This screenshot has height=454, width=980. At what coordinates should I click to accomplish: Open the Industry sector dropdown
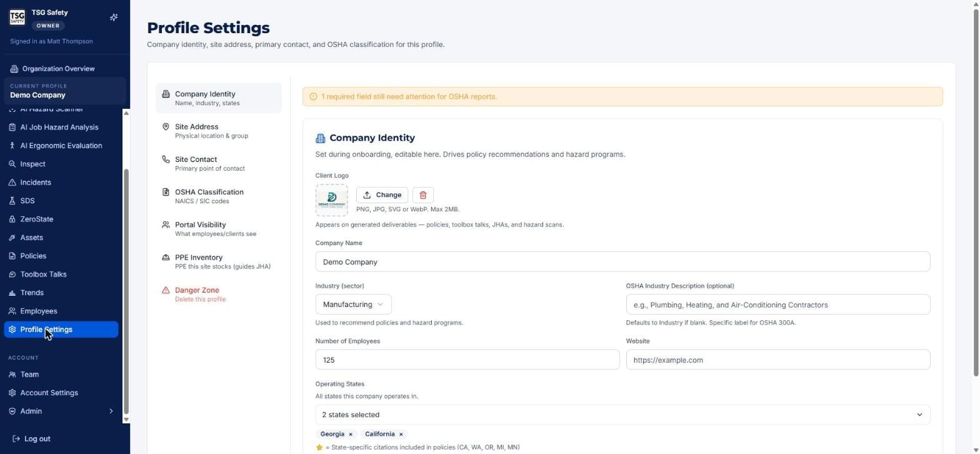point(353,305)
